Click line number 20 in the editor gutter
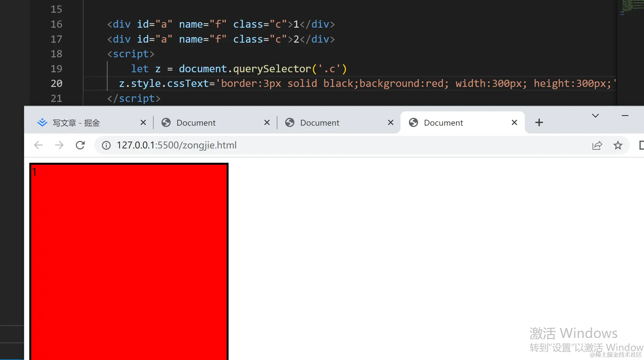Screen dimensions: 644x360 [56, 84]
